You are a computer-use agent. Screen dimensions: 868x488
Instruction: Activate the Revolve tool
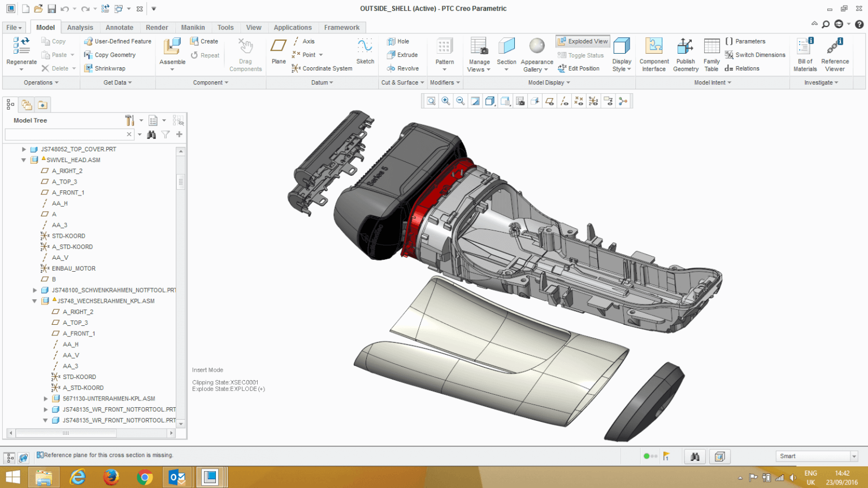(403, 68)
